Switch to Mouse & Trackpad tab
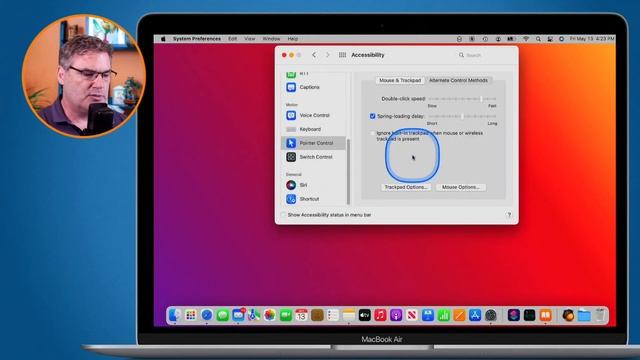Viewport: 640px width, 360px height. [x=400, y=80]
